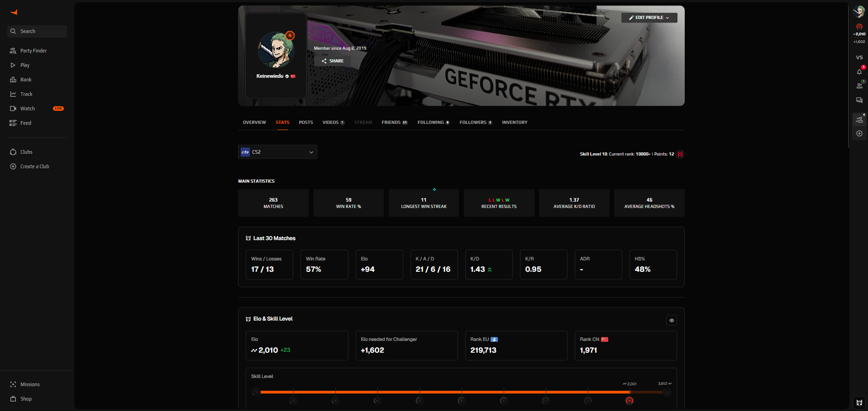The width and height of the screenshot is (868, 411).
Task: Click the 1.37 Average K/D Ratio tile
Action: [574, 203]
